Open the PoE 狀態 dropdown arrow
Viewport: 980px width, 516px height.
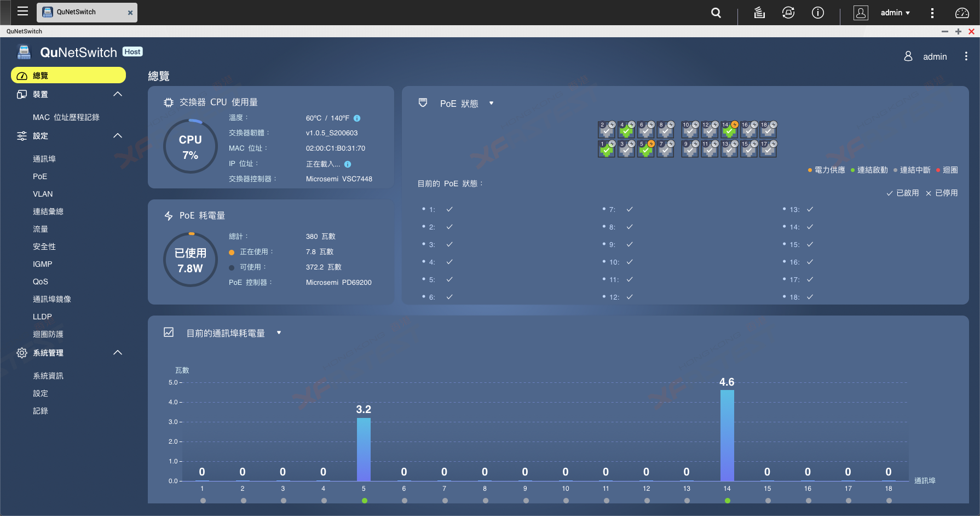tap(491, 104)
